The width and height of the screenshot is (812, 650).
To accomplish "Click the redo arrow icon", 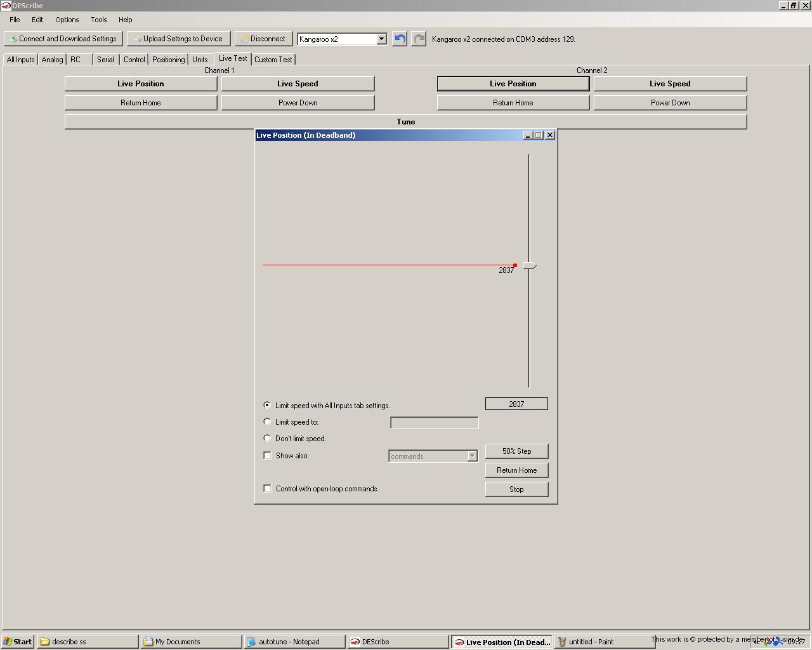I will [419, 39].
